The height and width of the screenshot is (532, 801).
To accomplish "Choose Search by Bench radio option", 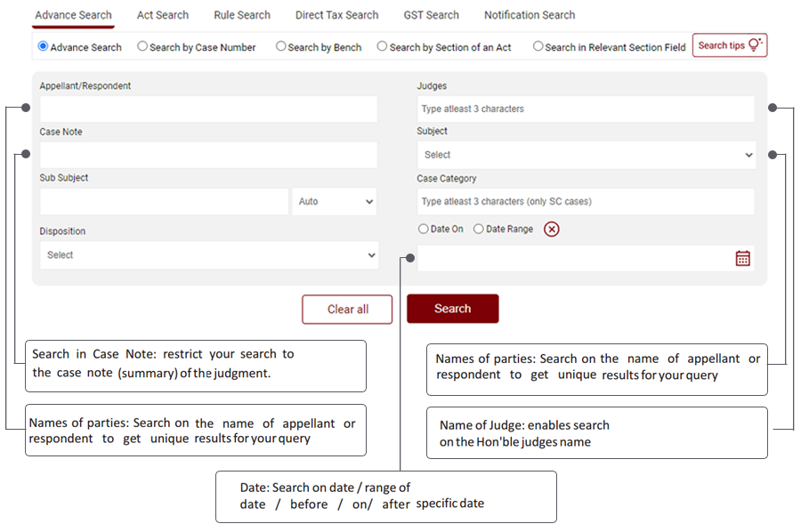I will pyautogui.click(x=281, y=46).
